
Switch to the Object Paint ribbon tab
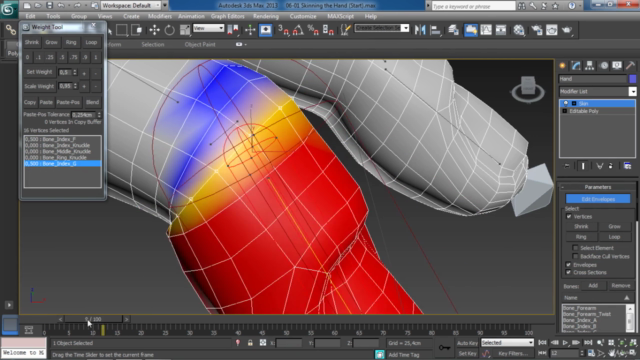point(200,44)
